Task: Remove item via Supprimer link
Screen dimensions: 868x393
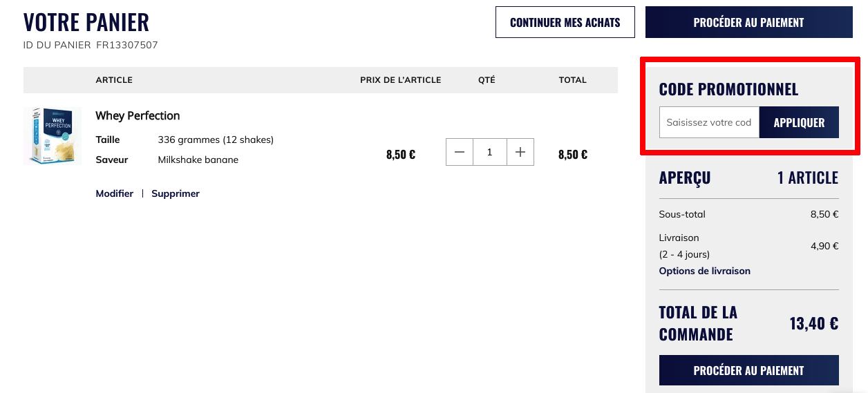Action: 176,193
